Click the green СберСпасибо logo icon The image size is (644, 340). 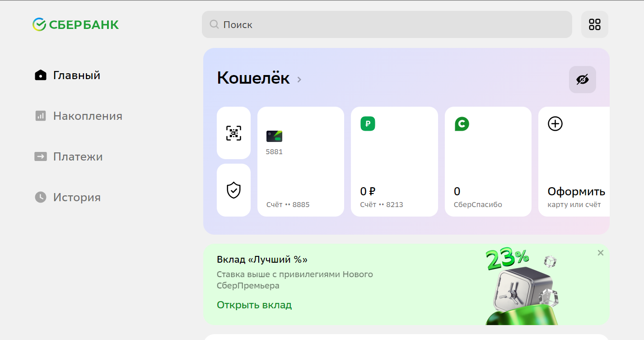point(462,123)
